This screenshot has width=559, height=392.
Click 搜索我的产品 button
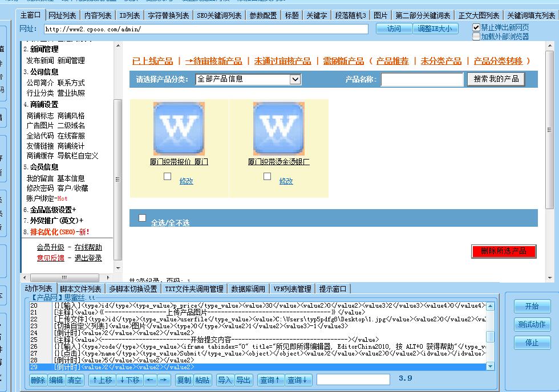496,79
